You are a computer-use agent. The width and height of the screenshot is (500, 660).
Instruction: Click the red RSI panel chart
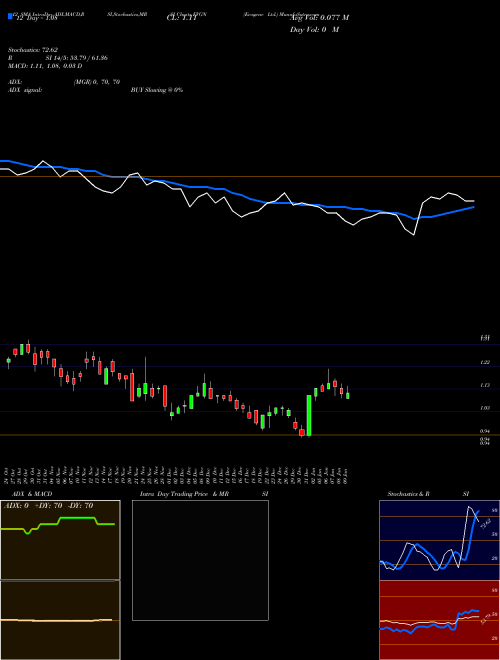[x=439, y=620]
